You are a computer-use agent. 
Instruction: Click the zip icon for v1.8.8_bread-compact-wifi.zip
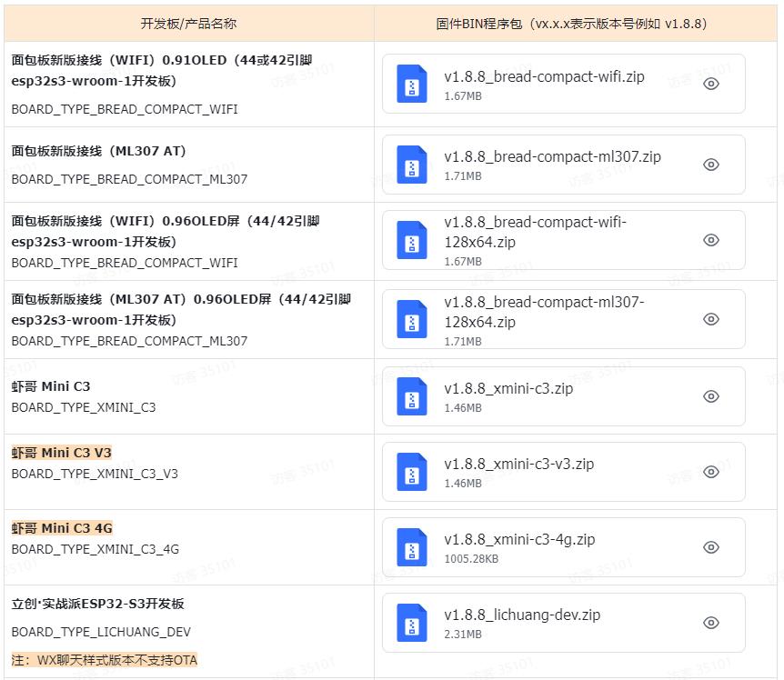[412, 84]
